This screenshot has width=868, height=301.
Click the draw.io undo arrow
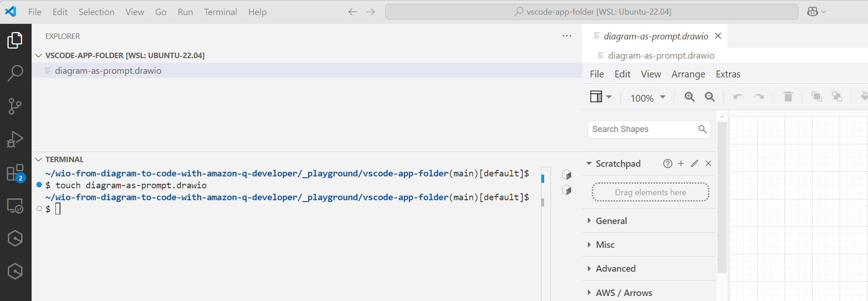click(738, 97)
